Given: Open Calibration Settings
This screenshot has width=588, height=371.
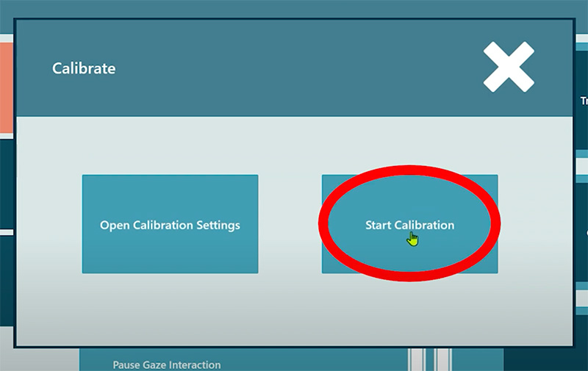Looking at the screenshot, I should pos(170,224).
